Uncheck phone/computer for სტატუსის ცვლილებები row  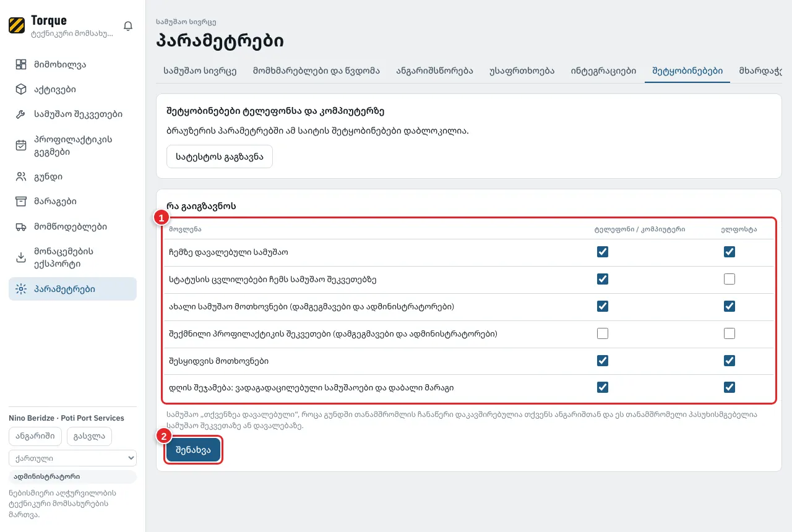(x=603, y=279)
